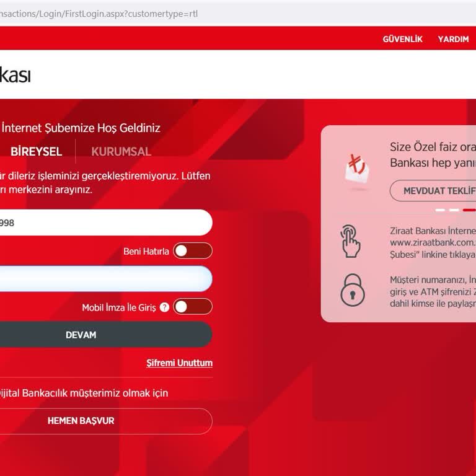Click the browser address bar URL
The width and height of the screenshot is (476, 476).
click(99, 14)
